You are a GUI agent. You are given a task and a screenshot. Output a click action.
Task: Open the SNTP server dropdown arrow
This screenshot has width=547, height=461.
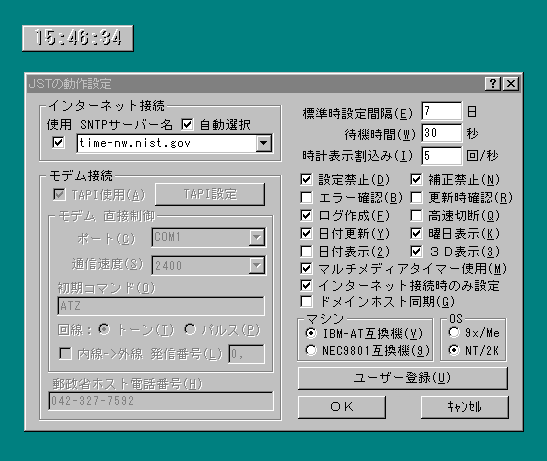pos(263,143)
